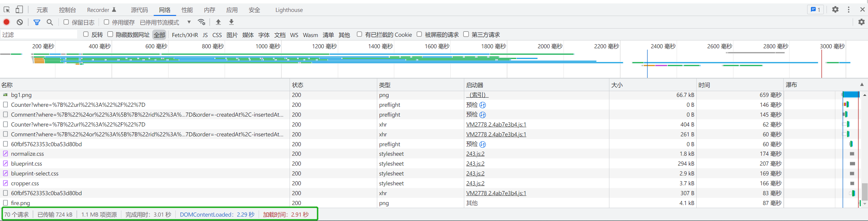Toggle the device toolbar icon

tap(19, 10)
